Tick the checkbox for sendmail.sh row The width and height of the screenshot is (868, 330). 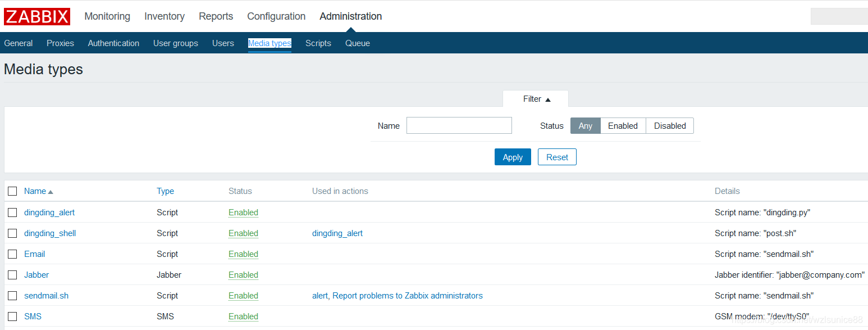[12, 296]
